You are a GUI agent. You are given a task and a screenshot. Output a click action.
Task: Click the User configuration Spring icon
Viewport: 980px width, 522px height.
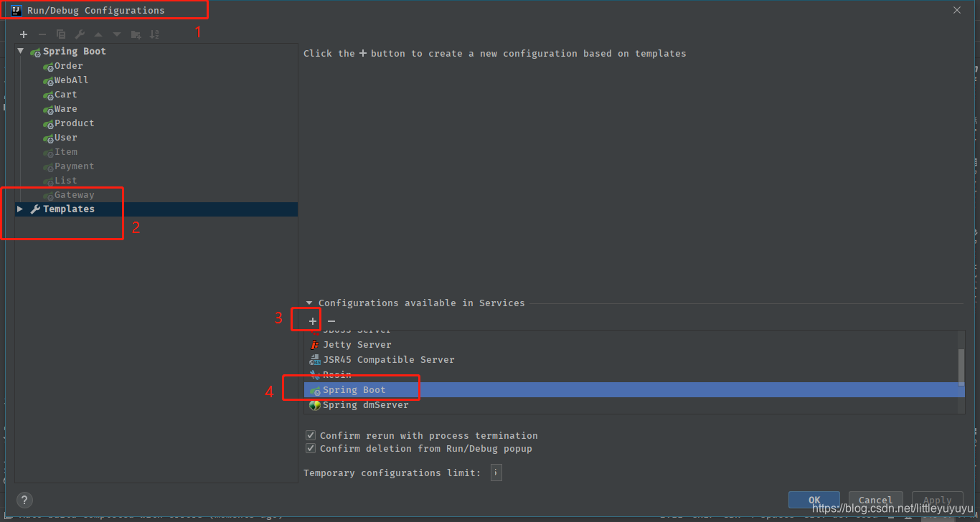pos(48,138)
